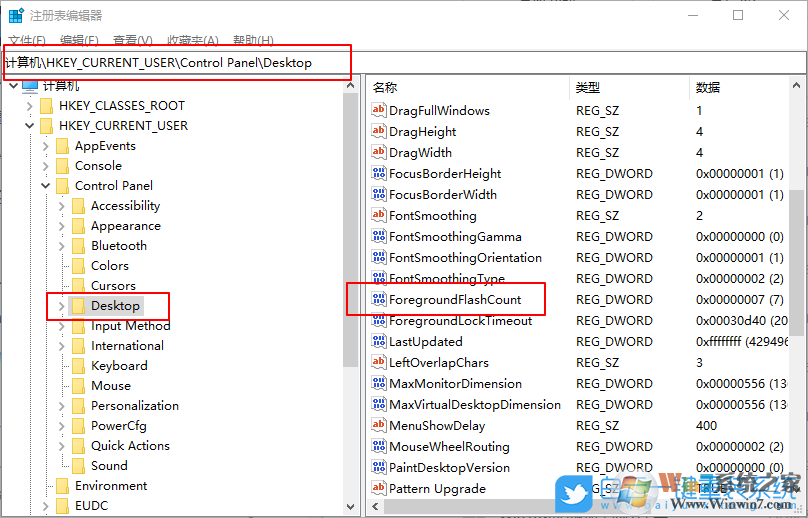Expand the AppEvents key

tap(46, 146)
